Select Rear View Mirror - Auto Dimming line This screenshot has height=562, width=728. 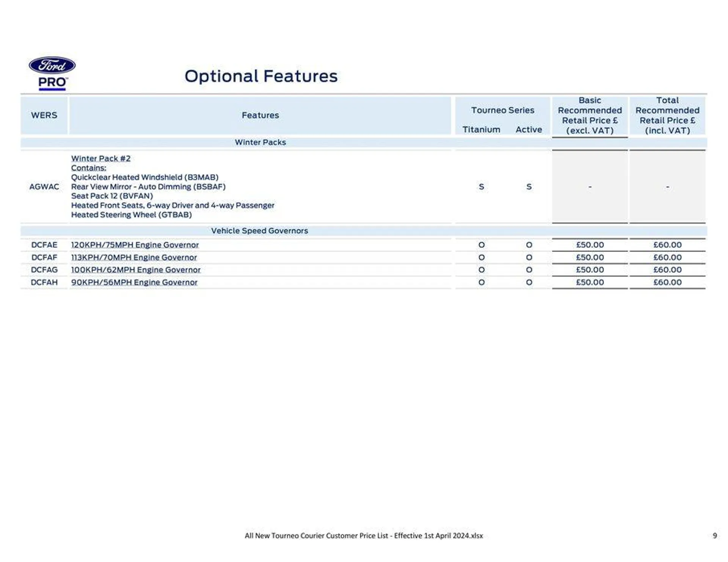148,187
